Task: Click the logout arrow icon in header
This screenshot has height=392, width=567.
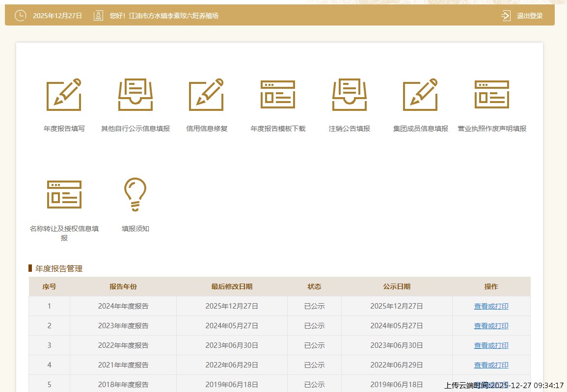Action: tap(506, 16)
